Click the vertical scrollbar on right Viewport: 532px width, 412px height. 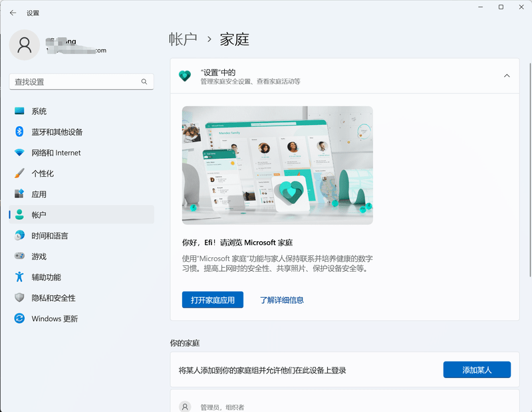530,169
